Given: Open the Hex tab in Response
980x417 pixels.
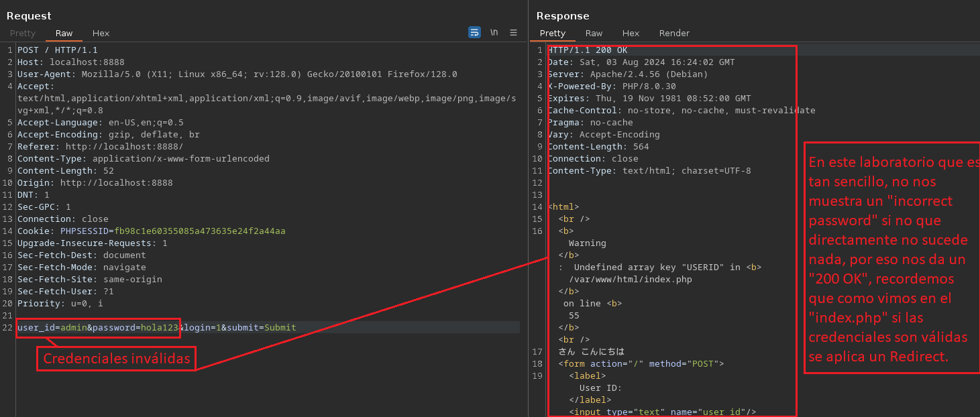Looking at the screenshot, I should pos(631,33).
